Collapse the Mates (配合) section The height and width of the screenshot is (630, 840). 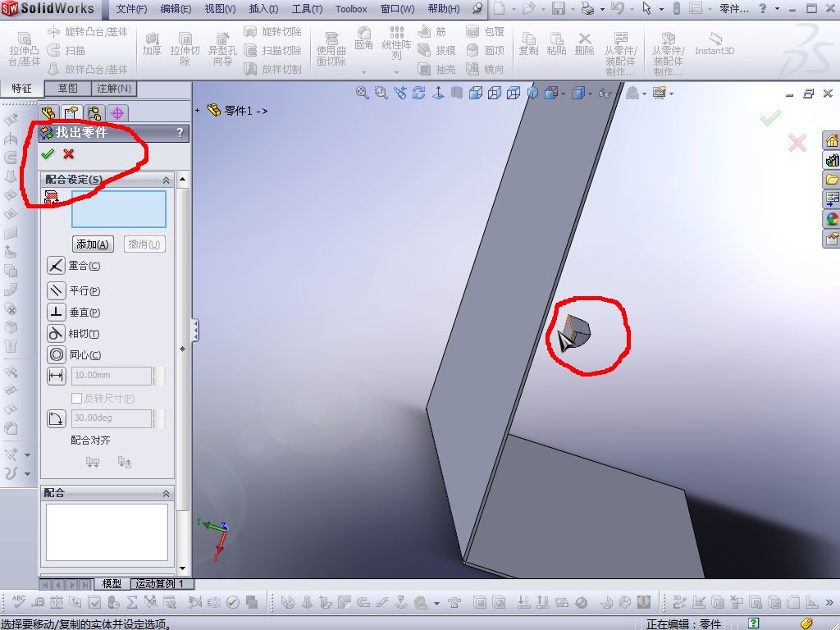click(x=166, y=493)
